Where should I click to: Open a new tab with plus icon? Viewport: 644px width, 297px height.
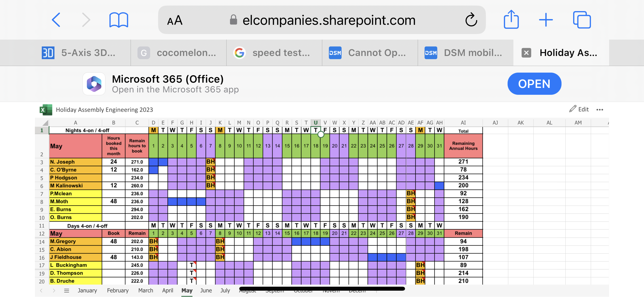pos(546,20)
